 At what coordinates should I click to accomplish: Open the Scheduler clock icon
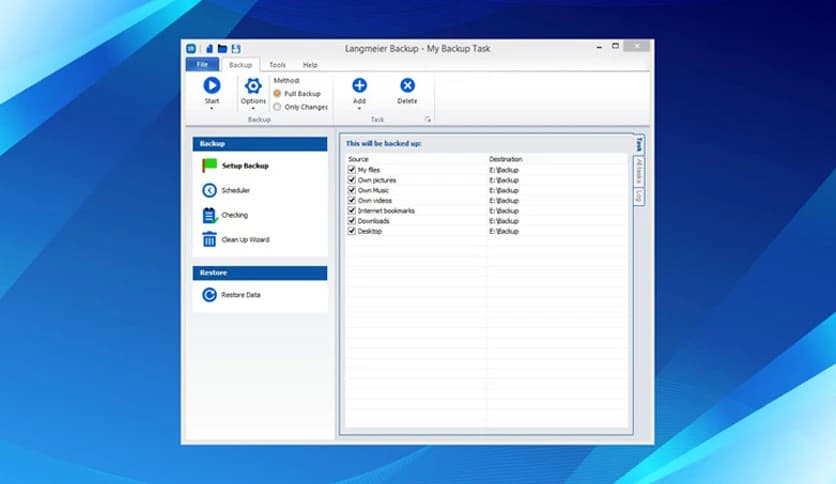tap(210, 190)
